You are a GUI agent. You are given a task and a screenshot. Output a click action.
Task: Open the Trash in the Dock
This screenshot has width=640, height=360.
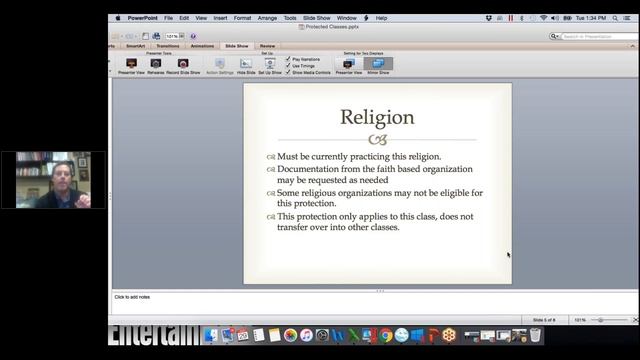(535, 336)
